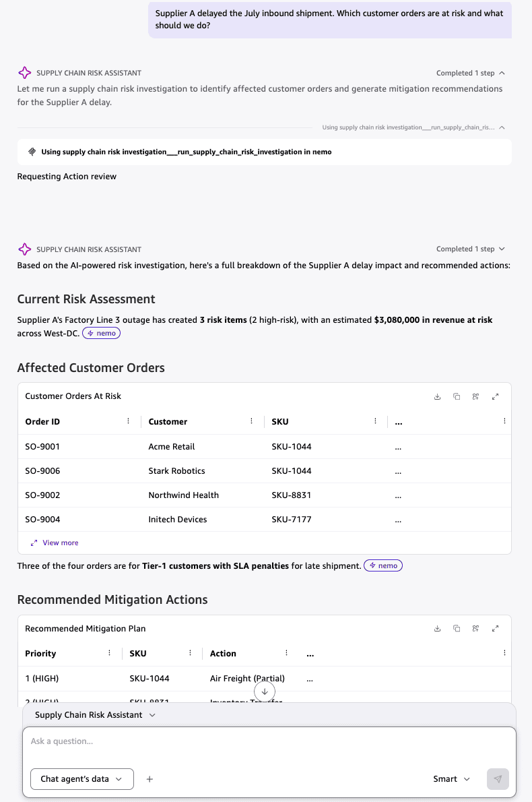Click SKU-1044 in the Acme Retail row

pos(292,447)
